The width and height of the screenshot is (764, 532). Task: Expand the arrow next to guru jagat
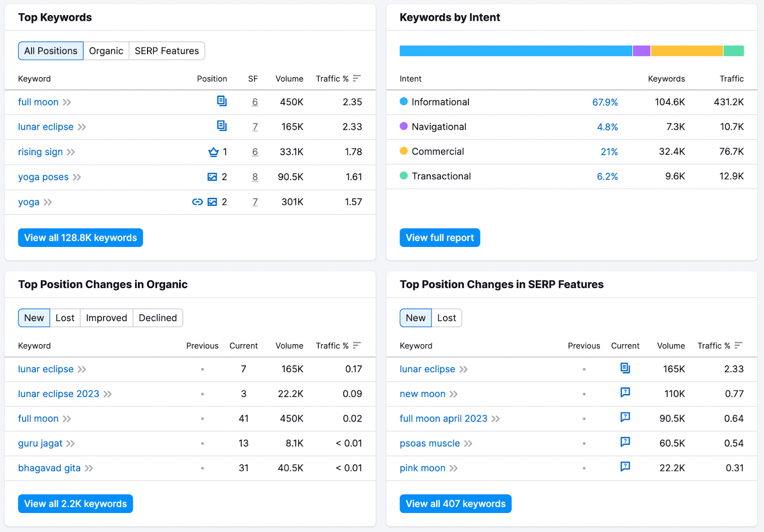pos(71,444)
